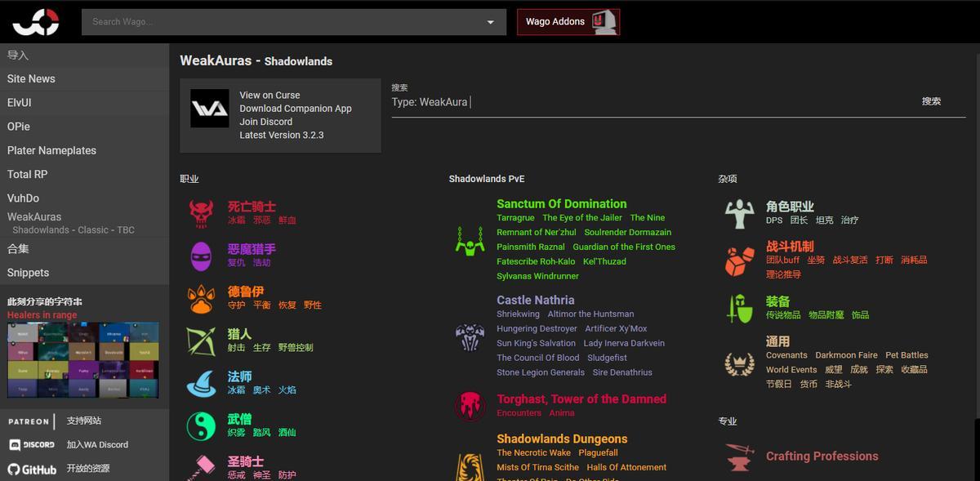The width and height of the screenshot is (980, 481).
Task: Open Crafting Professions heading link
Action: pyautogui.click(x=822, y=457)
